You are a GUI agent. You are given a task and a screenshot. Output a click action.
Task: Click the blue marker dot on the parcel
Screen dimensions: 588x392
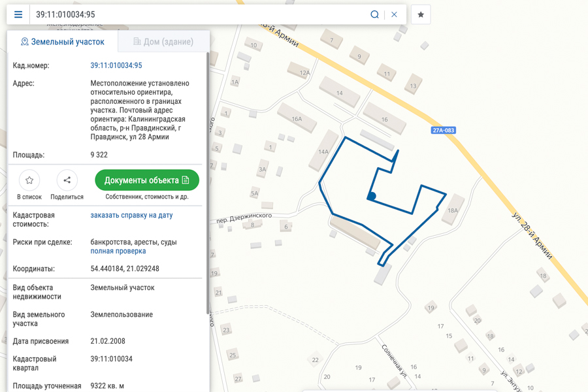pos(372,196)
